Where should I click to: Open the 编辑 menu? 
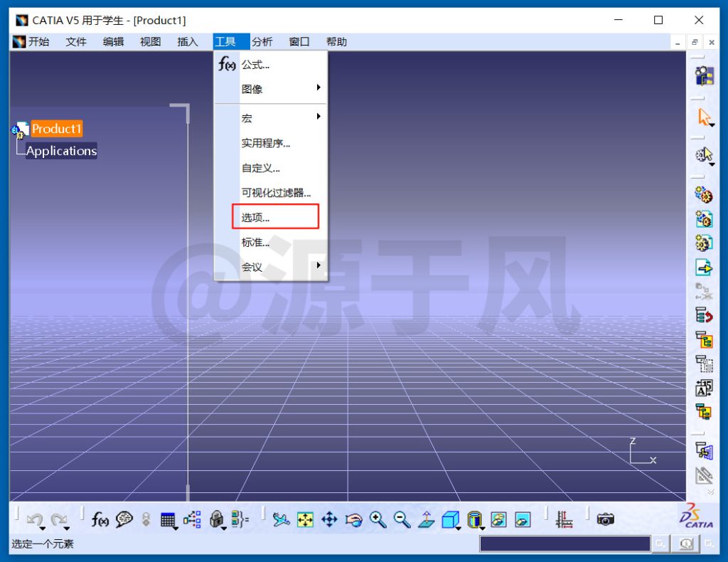click(x=113, y=42)
